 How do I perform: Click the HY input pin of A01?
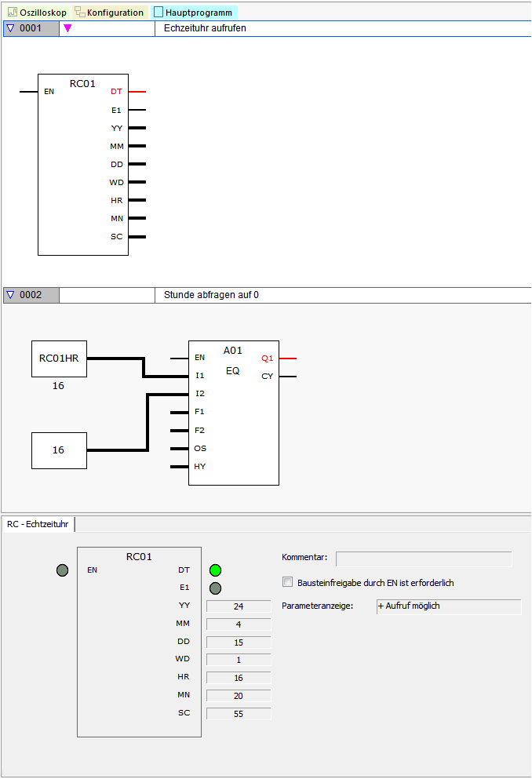tap(180, 467)
